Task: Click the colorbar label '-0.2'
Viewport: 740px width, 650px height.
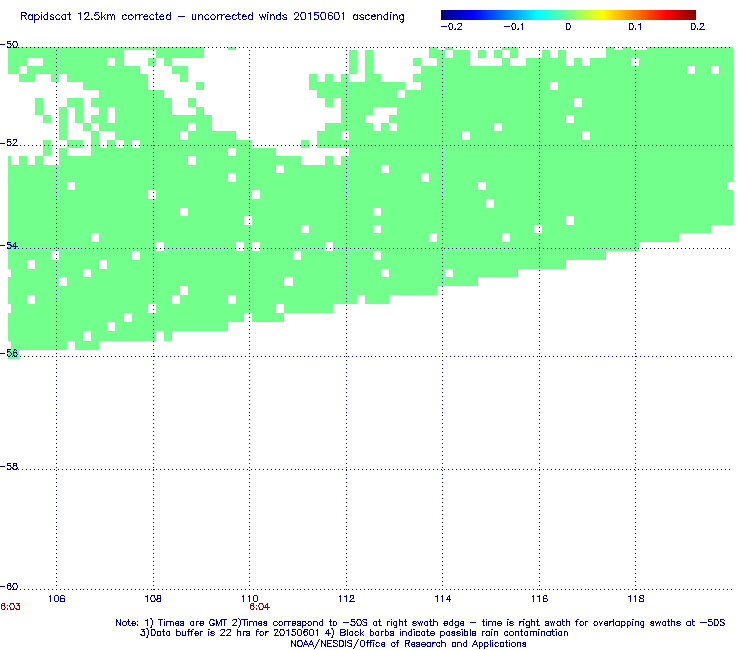Action: click(x=452, y=27)
